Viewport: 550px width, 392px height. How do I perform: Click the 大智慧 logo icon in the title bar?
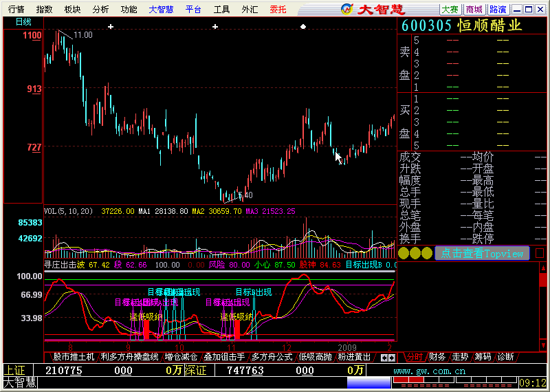(x=347, y=9)
